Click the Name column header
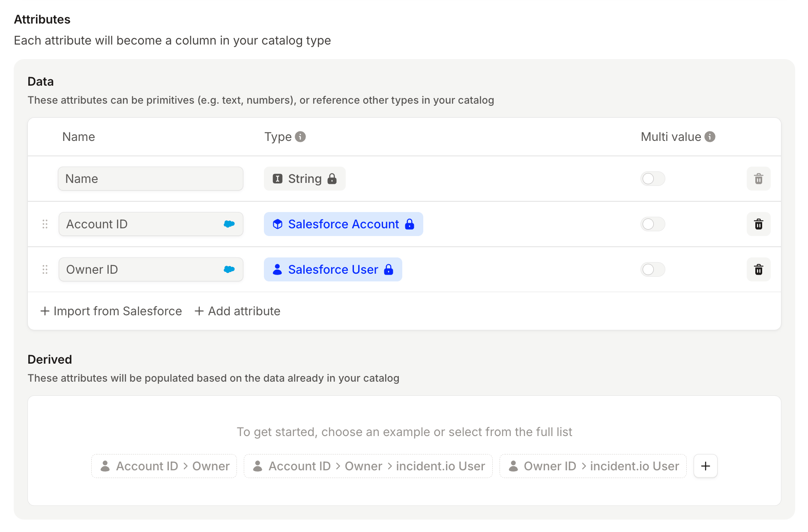Viewport: 808px width, 532px height. tap(78, 137)
